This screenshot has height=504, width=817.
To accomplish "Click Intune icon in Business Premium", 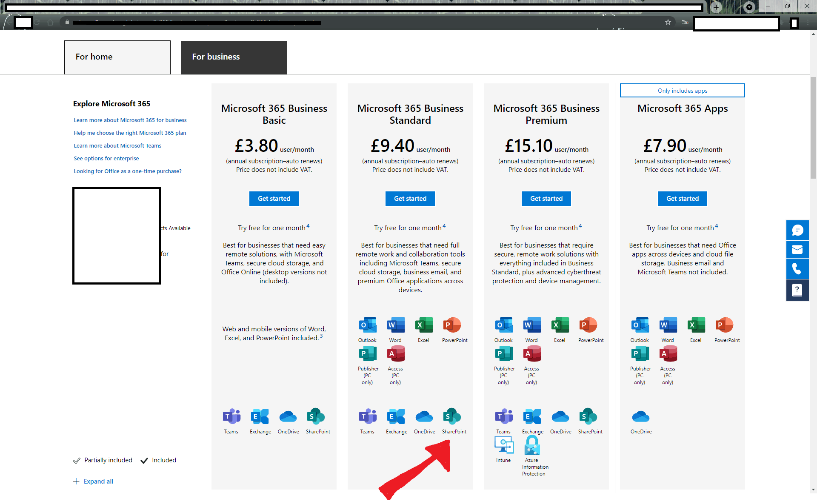I will click(x=504, y=445).
